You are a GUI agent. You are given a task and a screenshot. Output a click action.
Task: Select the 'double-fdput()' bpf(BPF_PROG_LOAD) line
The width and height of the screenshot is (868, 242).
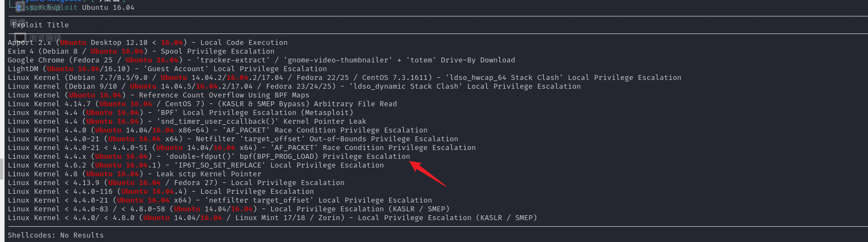pyautogui.click(x=209, y=157)
